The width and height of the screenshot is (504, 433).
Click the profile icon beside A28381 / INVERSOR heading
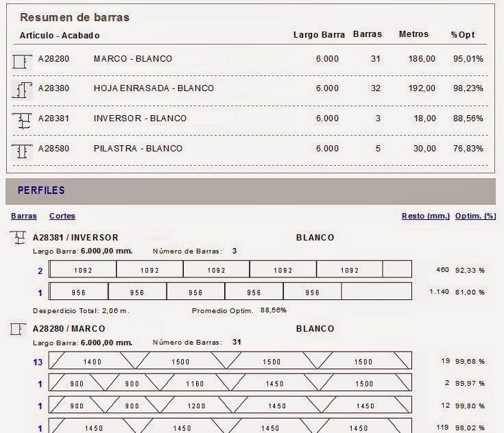point(17,238)
